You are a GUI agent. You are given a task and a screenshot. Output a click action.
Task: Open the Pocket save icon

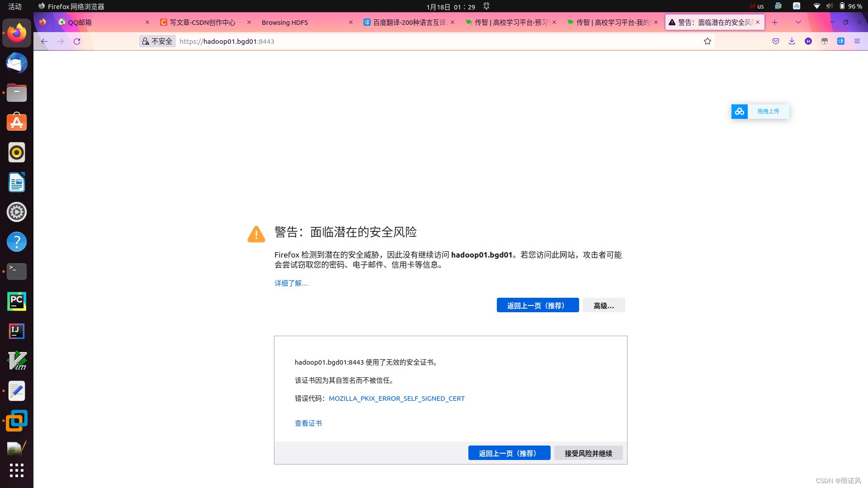click(x=776, y=42)
